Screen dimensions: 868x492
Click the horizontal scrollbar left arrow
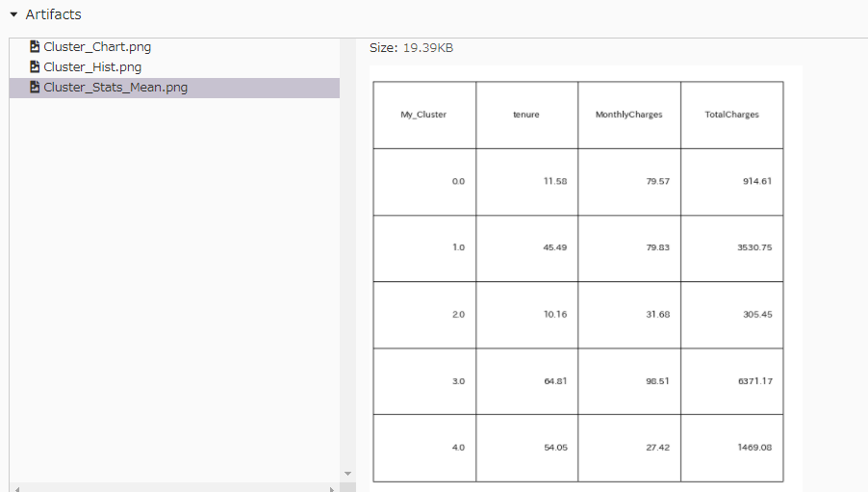pyautogui.click(x=17, y=489)
